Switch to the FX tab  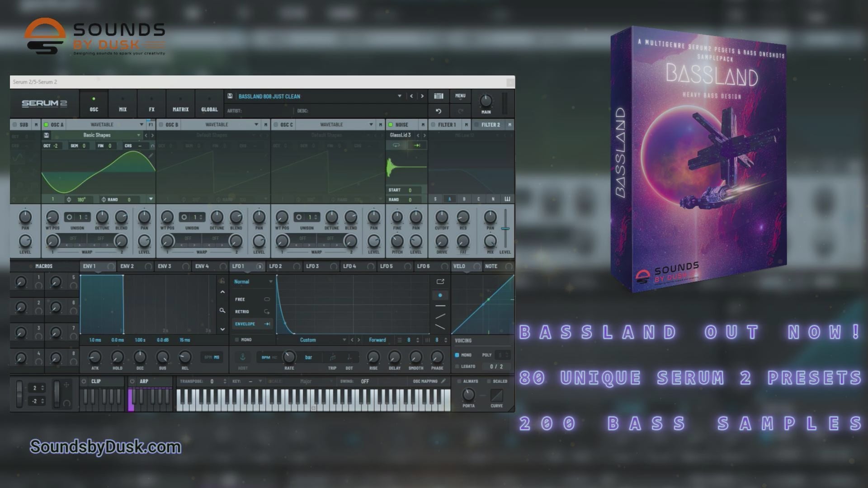point(151,103)
